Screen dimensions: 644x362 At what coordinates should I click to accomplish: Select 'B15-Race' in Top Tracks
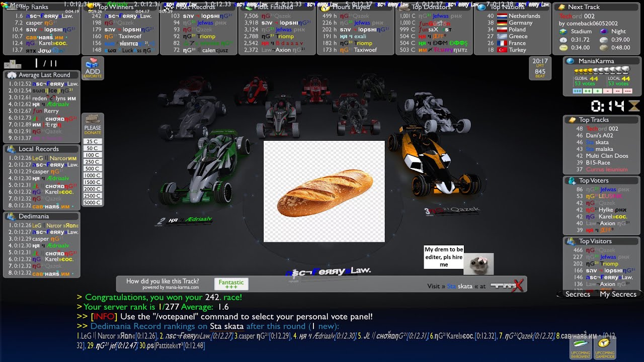click(x=598, y=163)
